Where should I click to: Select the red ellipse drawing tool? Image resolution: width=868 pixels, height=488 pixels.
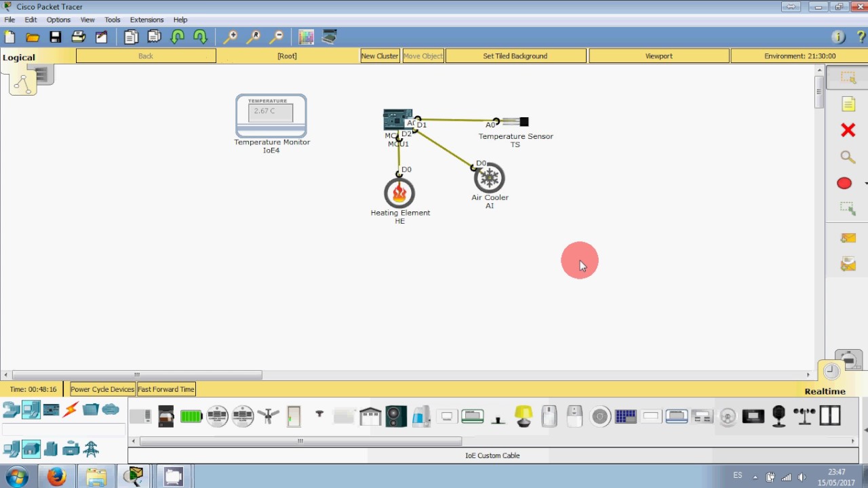pos(844,183)
